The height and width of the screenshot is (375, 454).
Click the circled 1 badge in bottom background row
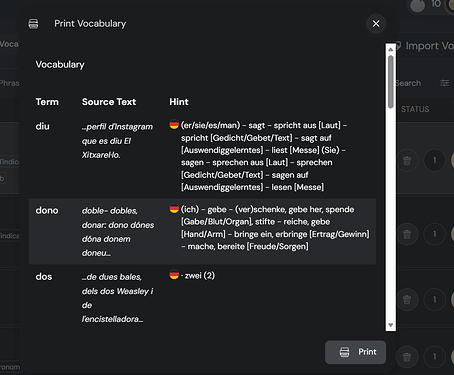(x=434, y=357)
